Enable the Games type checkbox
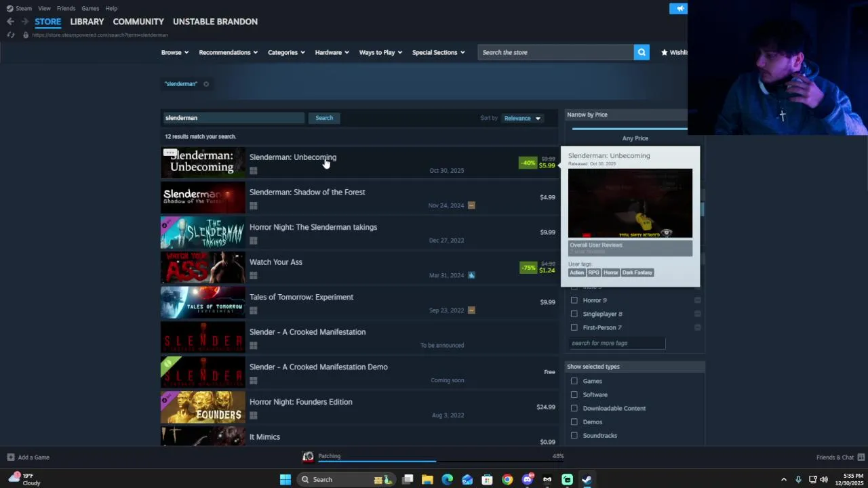Viewport: 868px width, 488px height. click(x=574, y=381)
